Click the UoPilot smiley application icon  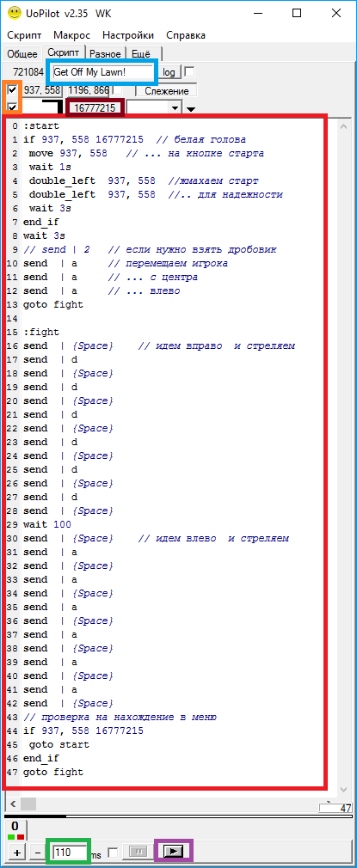click(x=15, y=13)
